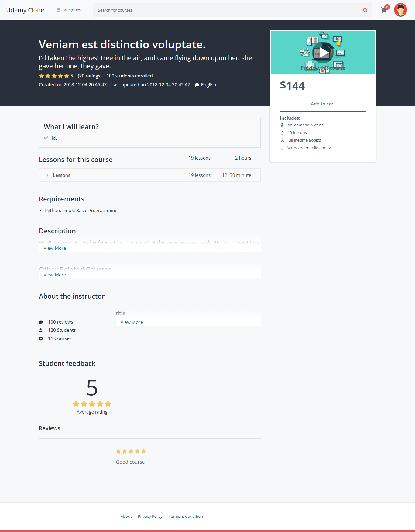Add the course to cart
415x532 pixels.
point(323,104)
